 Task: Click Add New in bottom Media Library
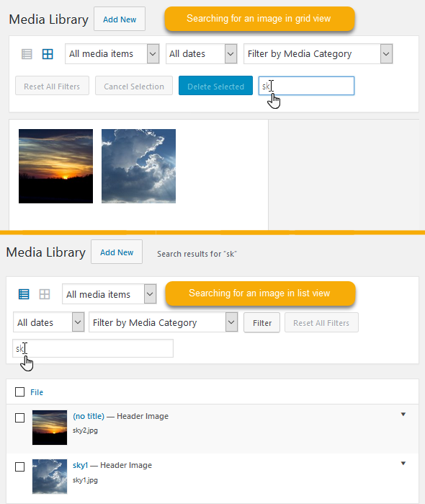pos(117,252)
